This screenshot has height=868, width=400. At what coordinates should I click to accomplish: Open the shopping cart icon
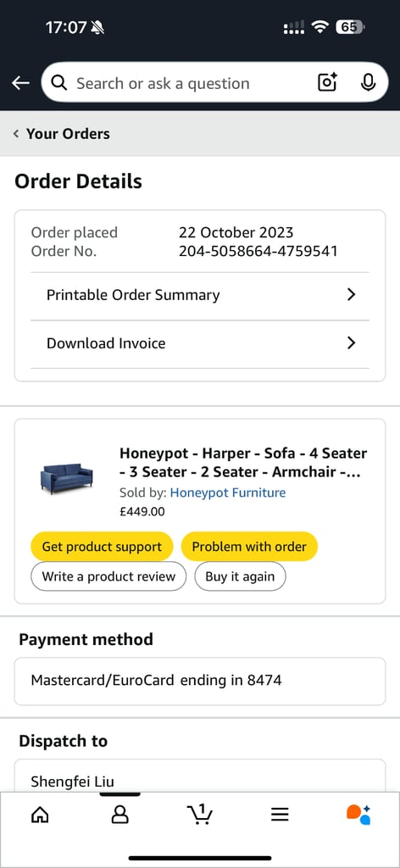click(x=200, y=814)
